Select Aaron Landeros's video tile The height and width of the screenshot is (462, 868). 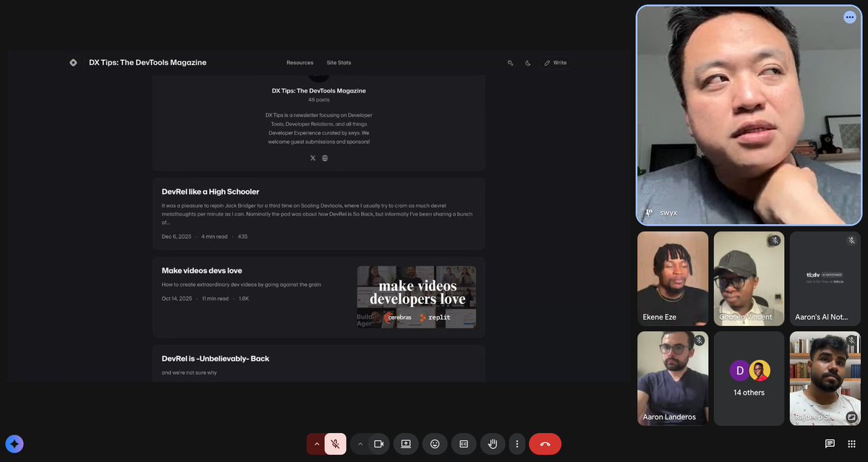(673, 378)
